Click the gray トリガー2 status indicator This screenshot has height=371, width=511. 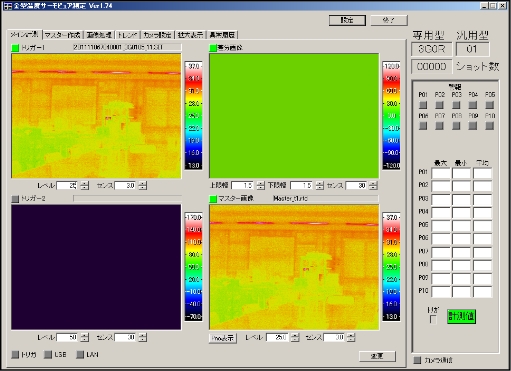(x=15, y=199)
